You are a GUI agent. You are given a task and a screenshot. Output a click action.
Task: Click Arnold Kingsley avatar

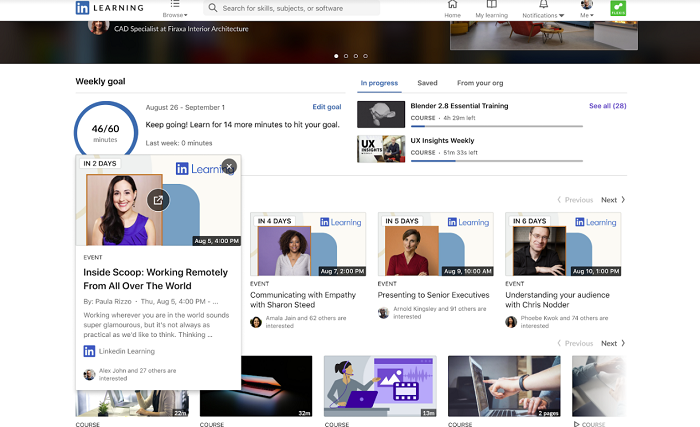383,313
